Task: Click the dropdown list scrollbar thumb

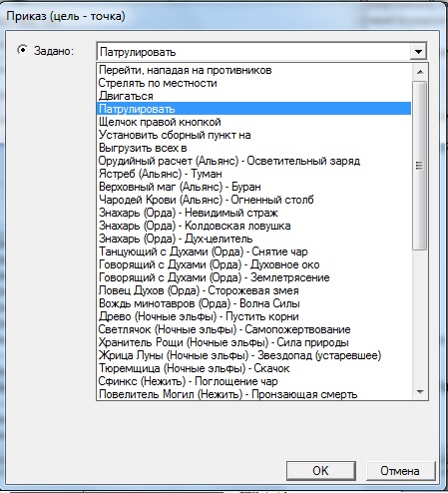Action: click(420, 165)
